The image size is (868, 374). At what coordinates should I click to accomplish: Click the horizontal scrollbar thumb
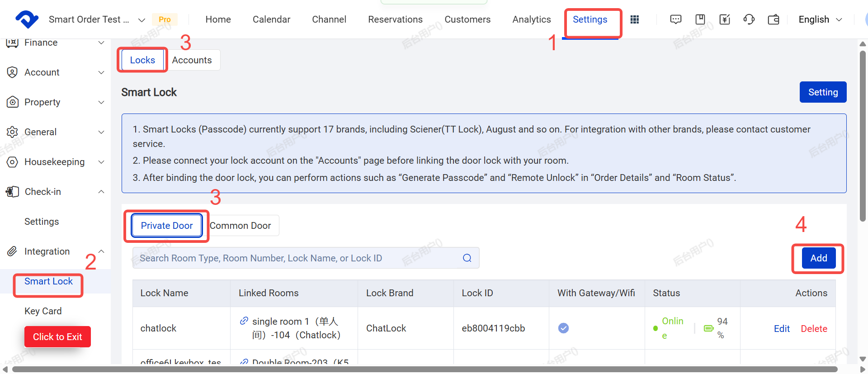point(425,369)
